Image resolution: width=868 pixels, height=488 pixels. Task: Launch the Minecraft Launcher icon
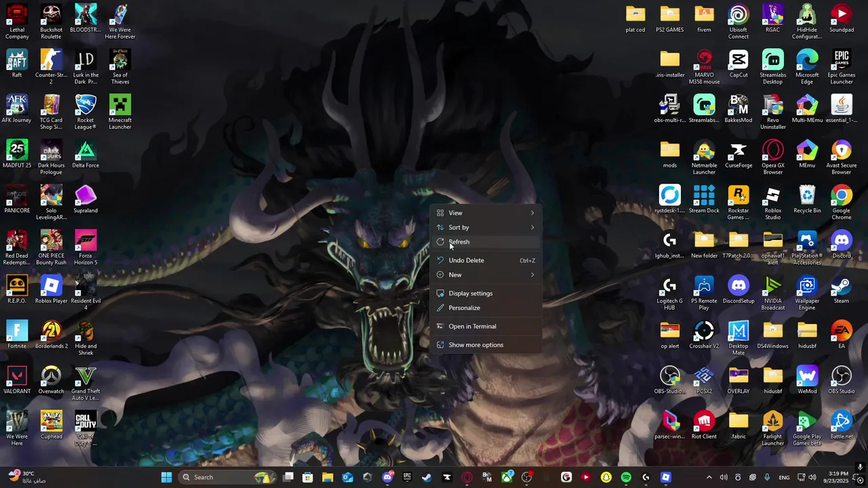click(x=120, y=113)
